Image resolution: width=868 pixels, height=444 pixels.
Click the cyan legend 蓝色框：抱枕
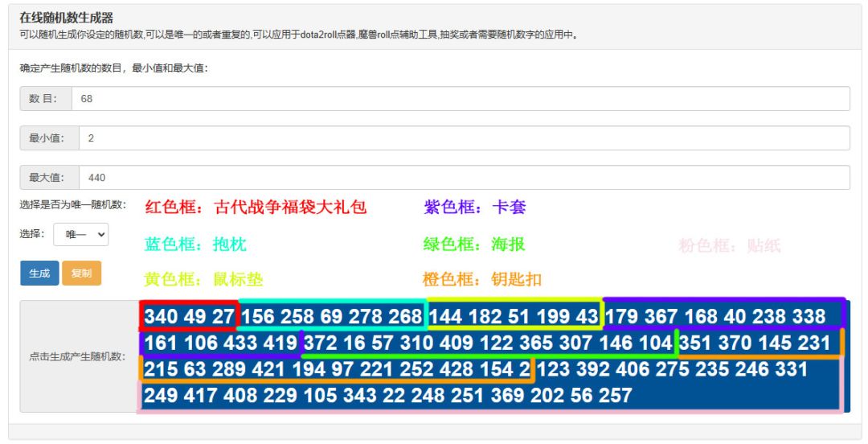click(x=195, y=245)
